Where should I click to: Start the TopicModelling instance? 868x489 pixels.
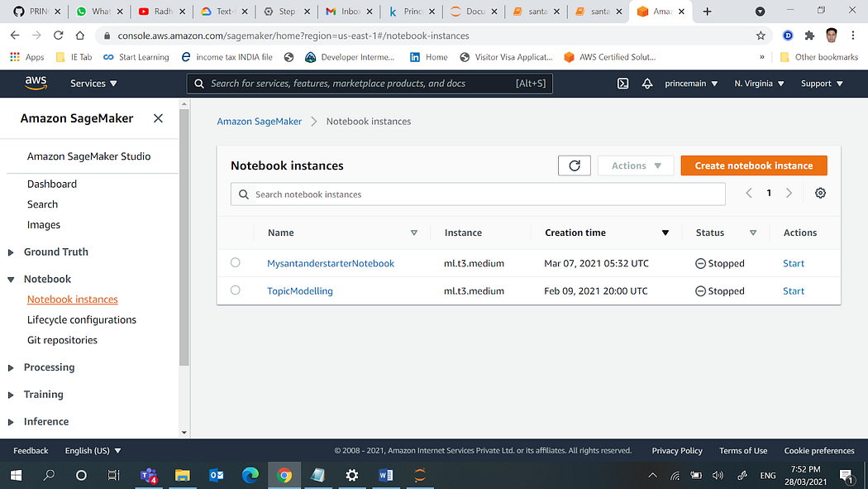pyautogui.click(x=794, y=290)
